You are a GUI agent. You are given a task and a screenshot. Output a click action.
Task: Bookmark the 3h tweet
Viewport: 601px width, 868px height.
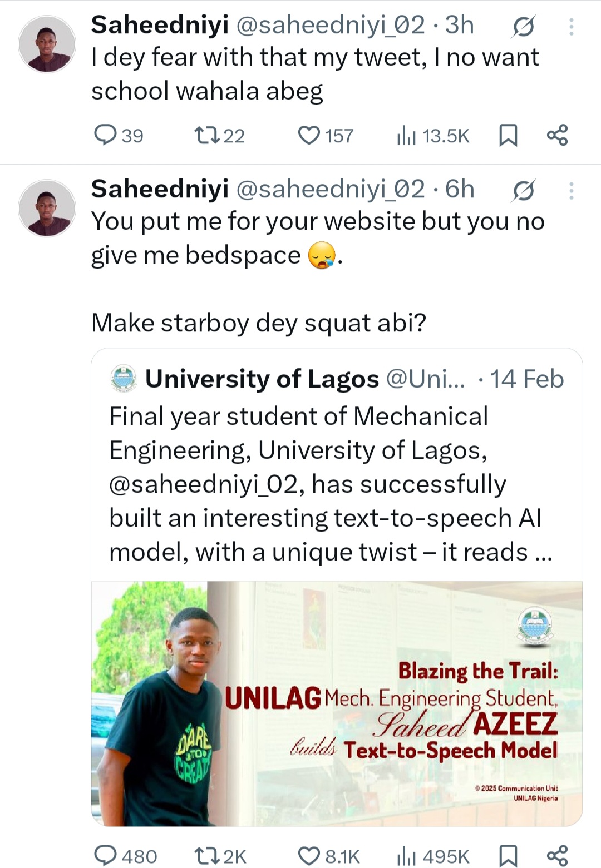click(x=508, y=135)
